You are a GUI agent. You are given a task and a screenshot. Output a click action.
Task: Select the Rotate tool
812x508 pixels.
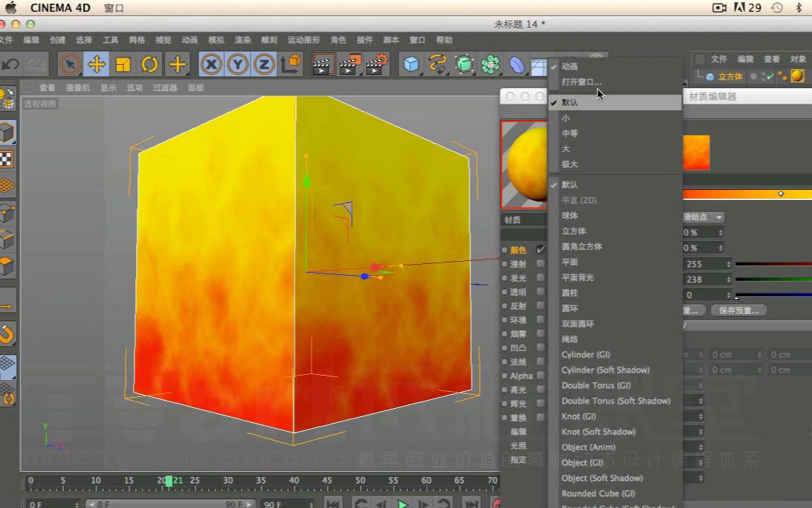click(x=150, y=65)
